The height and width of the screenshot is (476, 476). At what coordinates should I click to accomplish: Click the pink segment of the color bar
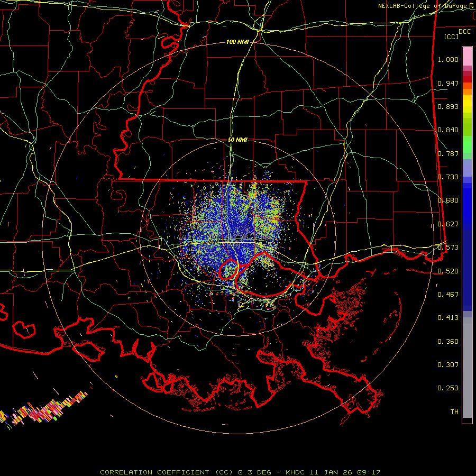click(467, 56)
